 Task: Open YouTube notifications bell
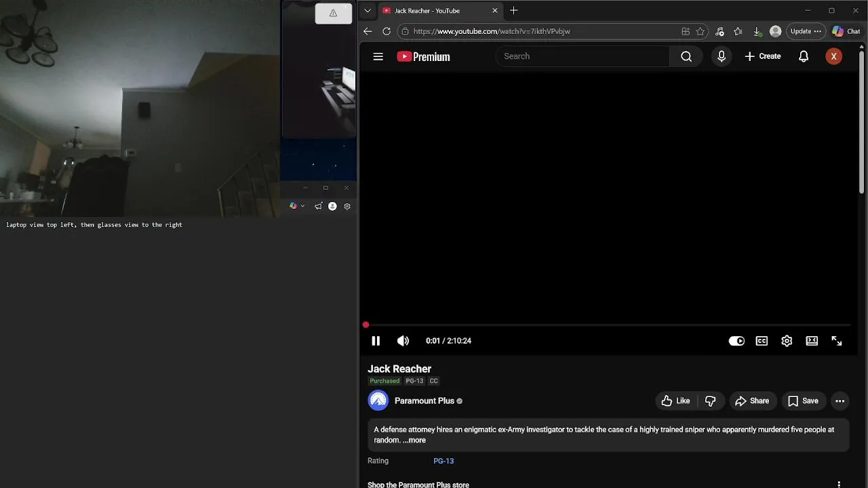point(804,56)
